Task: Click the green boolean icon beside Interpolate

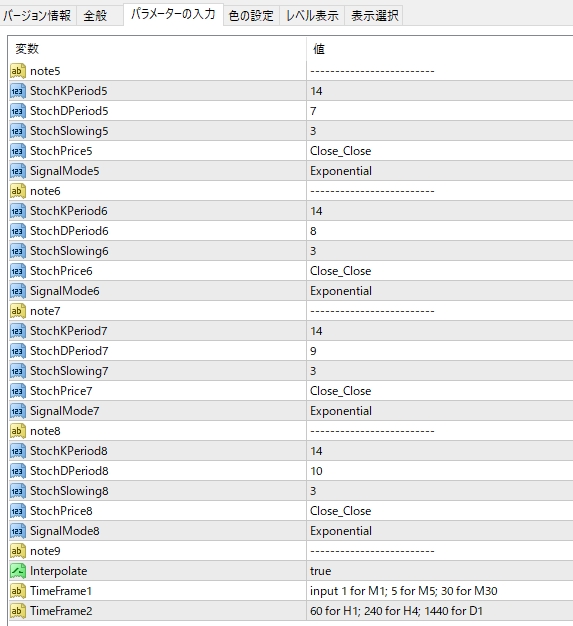Action: coord(18,571)
